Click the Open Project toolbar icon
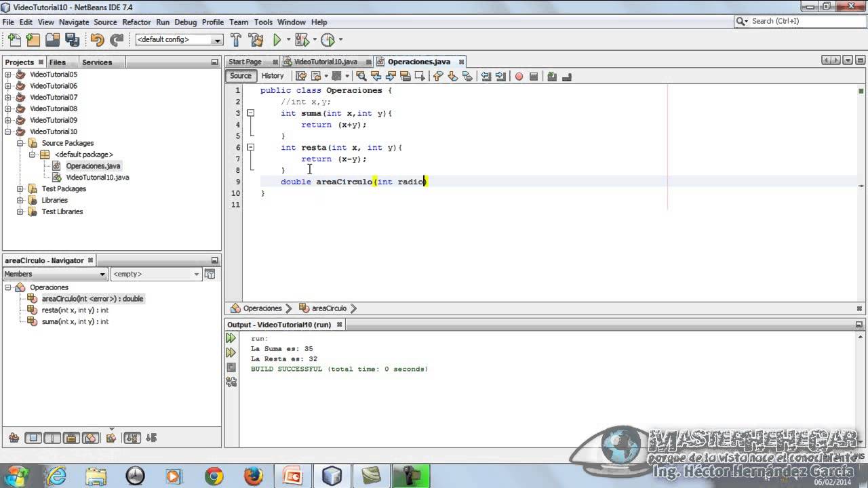Image resolution: width=868 pixels, height=488 pixels. (x=52, y=40)
